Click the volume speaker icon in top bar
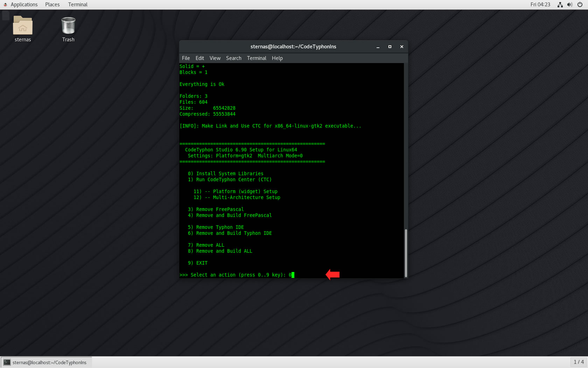This screenshot has height=368, width=588. (x=570, y=5)
